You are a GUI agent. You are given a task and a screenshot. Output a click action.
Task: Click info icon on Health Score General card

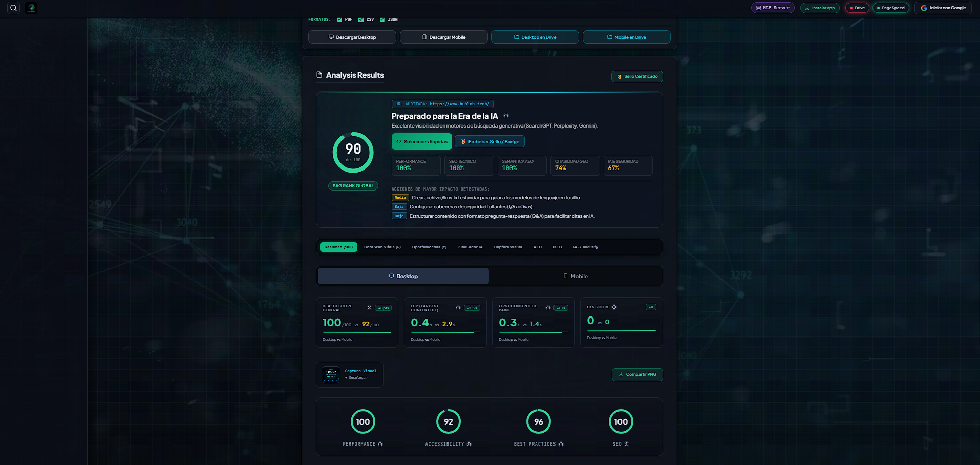[x=369, y=308]
